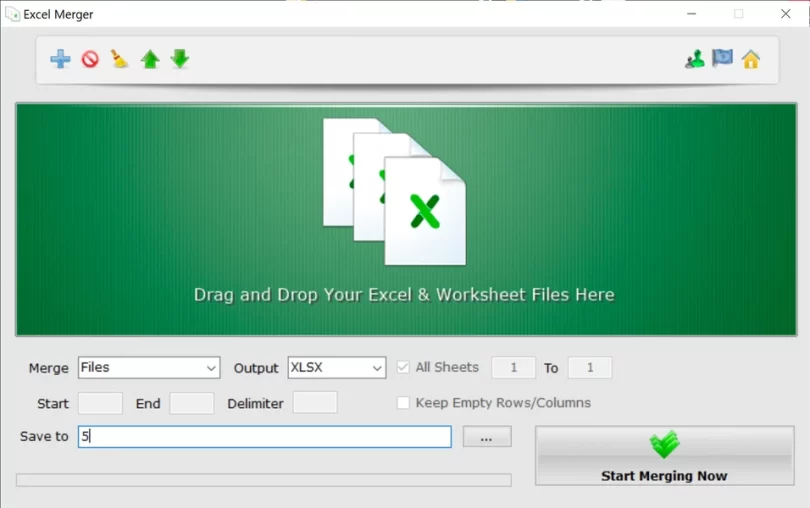Enable Keep Empty Rows/Columns checkbox
Viewport: 810px width, 508px height.
coord(403,403)
